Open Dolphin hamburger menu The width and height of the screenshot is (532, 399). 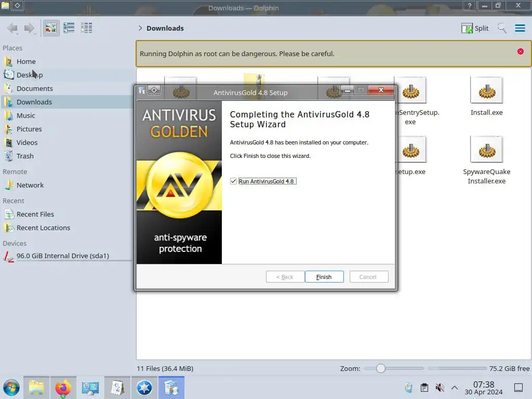click(x=520, y=28)
